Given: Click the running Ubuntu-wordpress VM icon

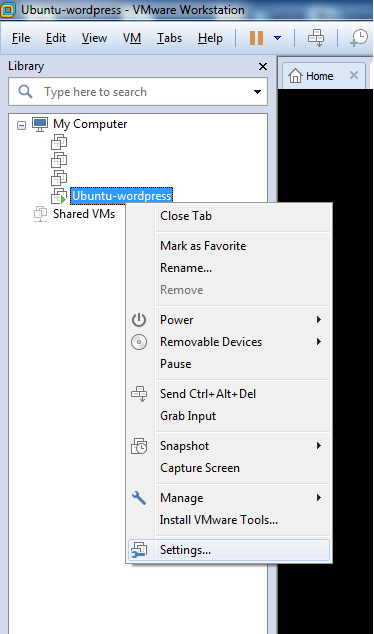Looking at the screenshot, I should [59, 196].
